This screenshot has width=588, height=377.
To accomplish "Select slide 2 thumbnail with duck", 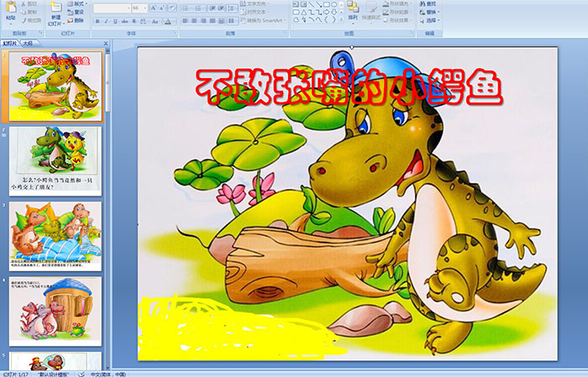I will click(55, 160).
